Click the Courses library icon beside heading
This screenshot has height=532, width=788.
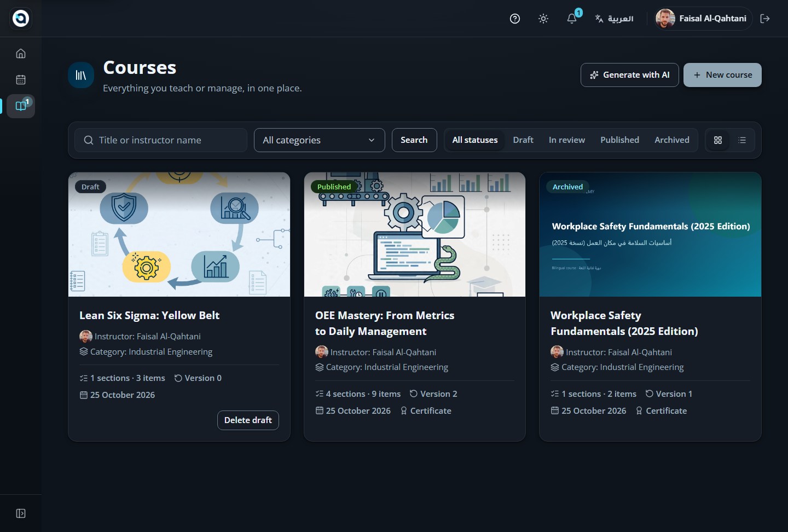pos(81,76)
